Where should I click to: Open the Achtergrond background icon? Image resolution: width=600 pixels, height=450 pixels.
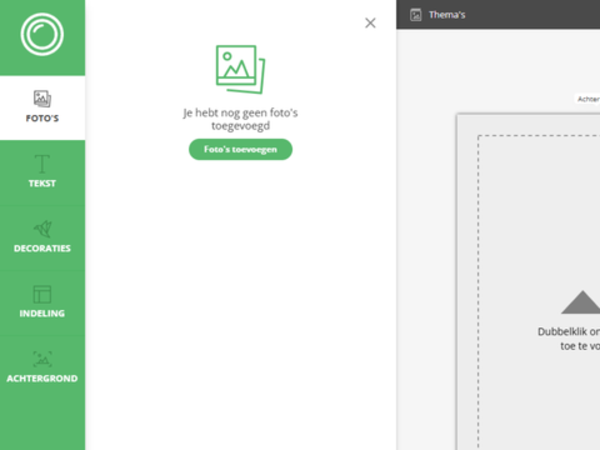[42, 358]
